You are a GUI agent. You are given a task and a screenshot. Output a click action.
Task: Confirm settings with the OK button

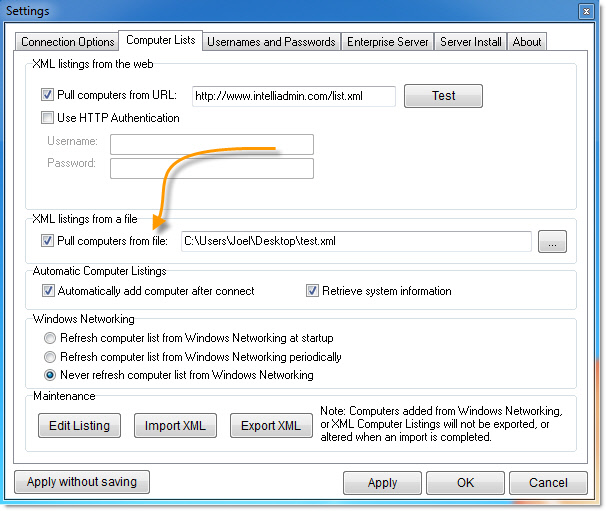465,483
